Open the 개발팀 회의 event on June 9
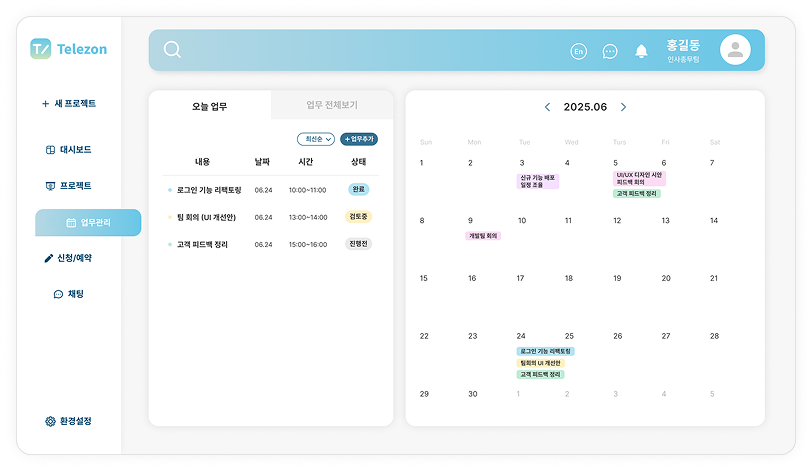Viewport: 812px width, 471px height. [x=483, y=236]
